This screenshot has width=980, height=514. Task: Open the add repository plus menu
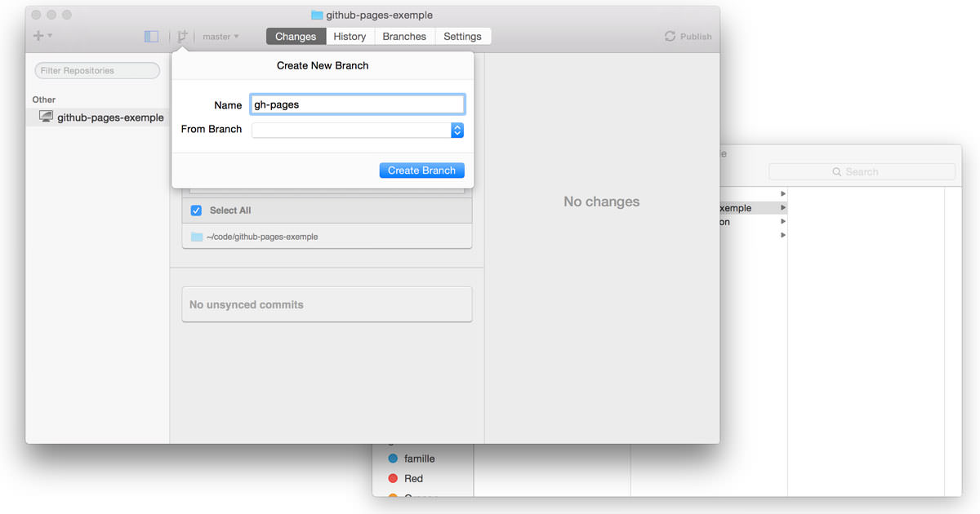(42, 36)
